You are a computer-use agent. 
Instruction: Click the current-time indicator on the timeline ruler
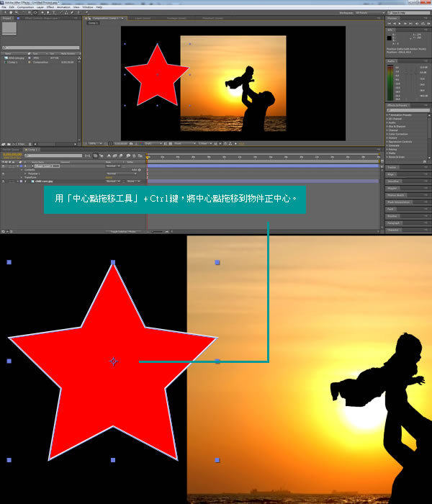coord(147,157)
